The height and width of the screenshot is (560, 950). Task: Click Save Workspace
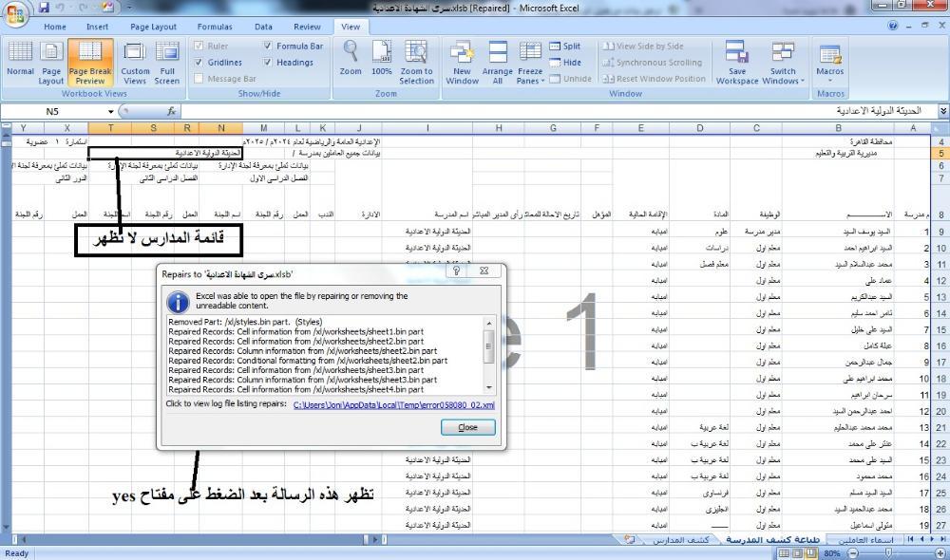(x=737, y=63)
